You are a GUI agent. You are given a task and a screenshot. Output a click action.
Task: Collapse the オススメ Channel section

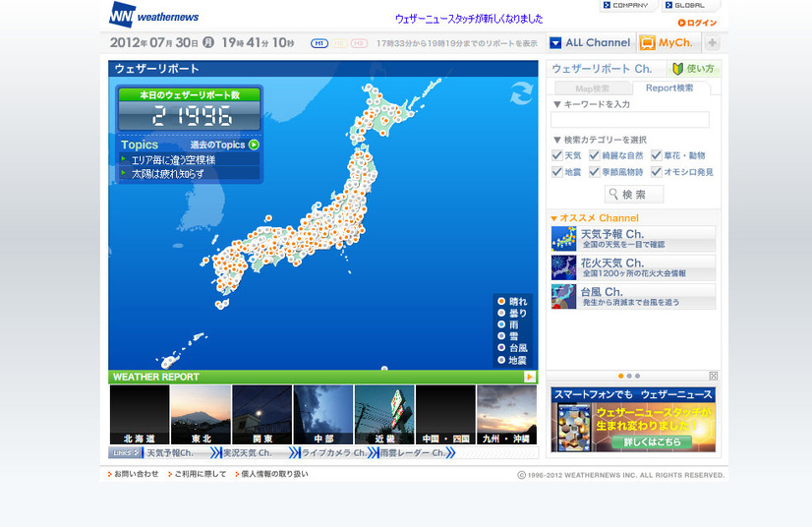coord(554,218)
